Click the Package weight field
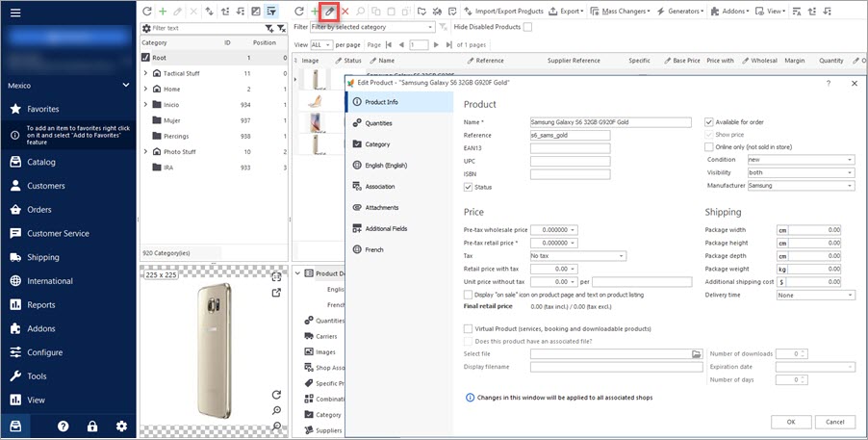This screenshot has height=440, width=868. 815,270
